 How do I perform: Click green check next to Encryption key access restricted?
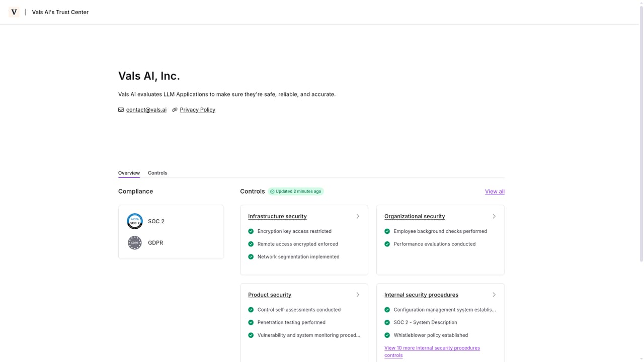[x=251, y=231]
